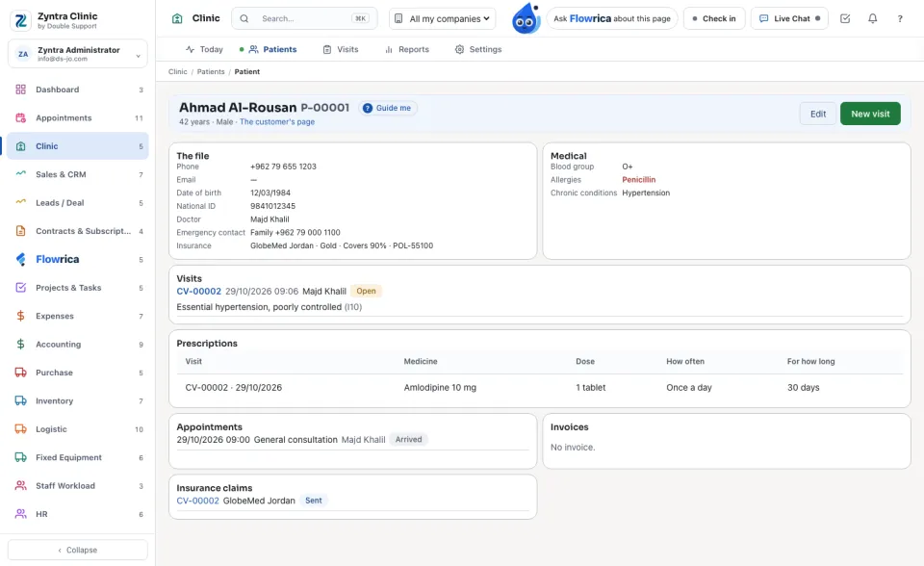
Task: Open The customer's page link
Action: click(x=277, y=122)
